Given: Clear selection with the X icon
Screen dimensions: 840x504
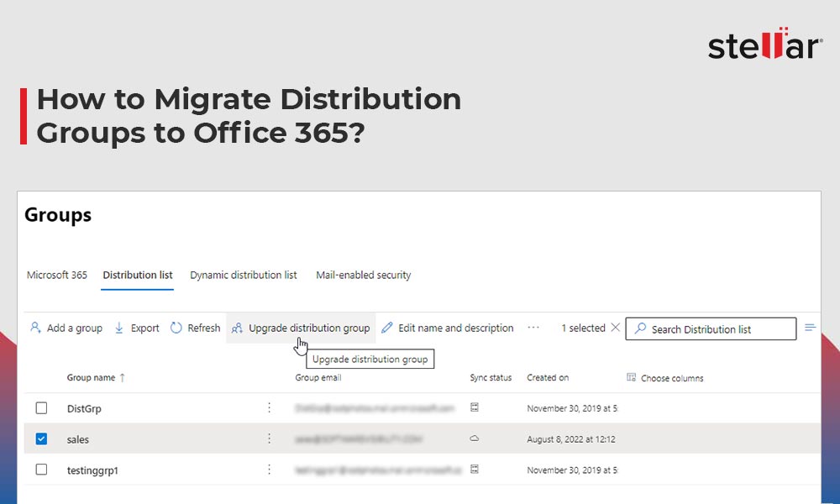Looking at the screenshot, I should 616,328.
